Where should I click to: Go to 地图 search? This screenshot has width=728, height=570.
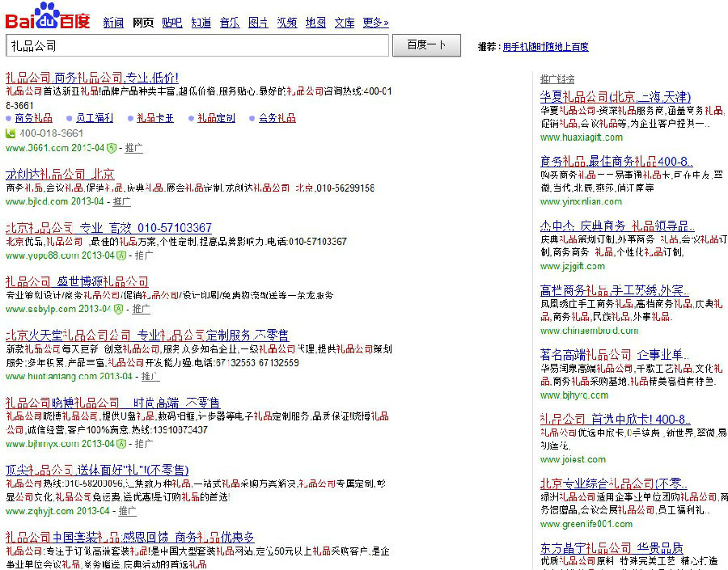point(315,23)
